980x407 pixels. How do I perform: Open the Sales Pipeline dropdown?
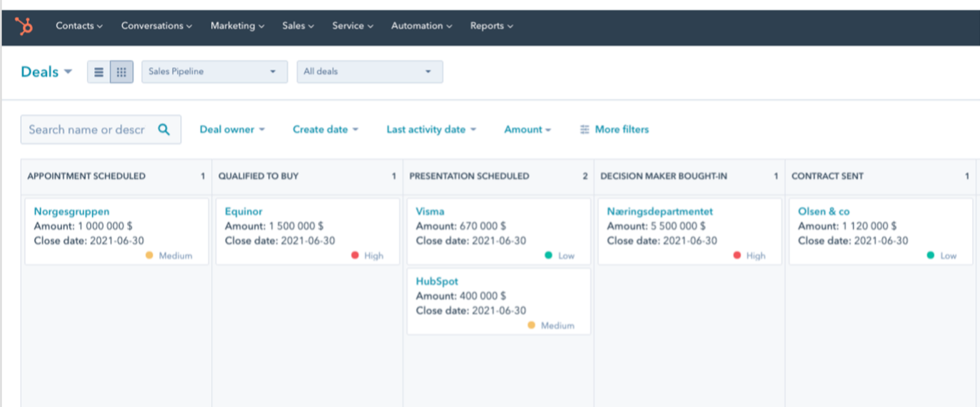214,71
